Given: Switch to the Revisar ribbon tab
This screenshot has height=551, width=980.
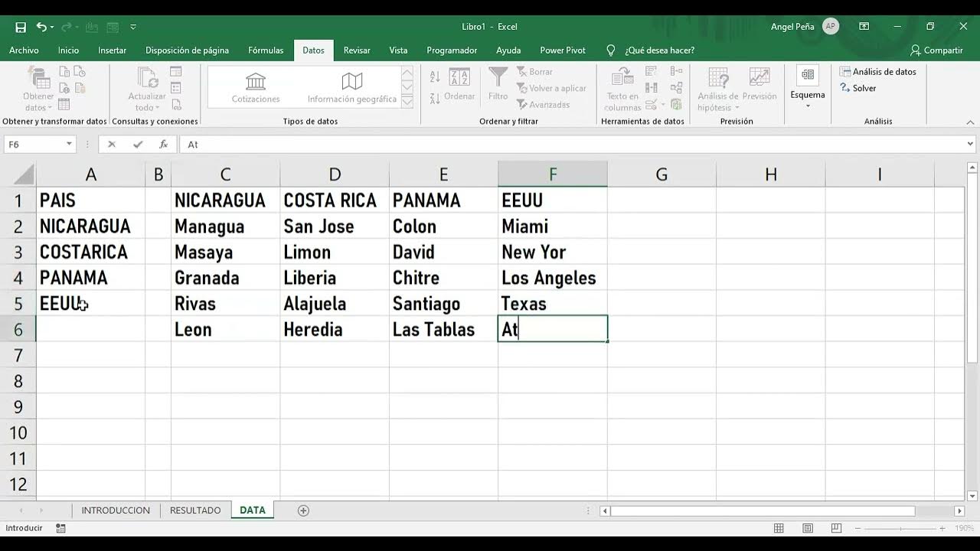Looking at the screenshot, I should tap(357, 51).
